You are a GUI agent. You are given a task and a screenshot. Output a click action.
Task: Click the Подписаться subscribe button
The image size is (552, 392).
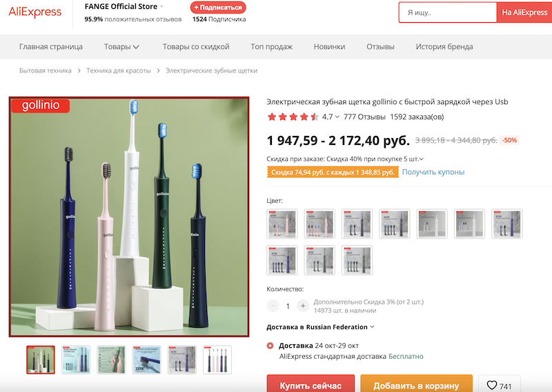(x=218, y=8)
